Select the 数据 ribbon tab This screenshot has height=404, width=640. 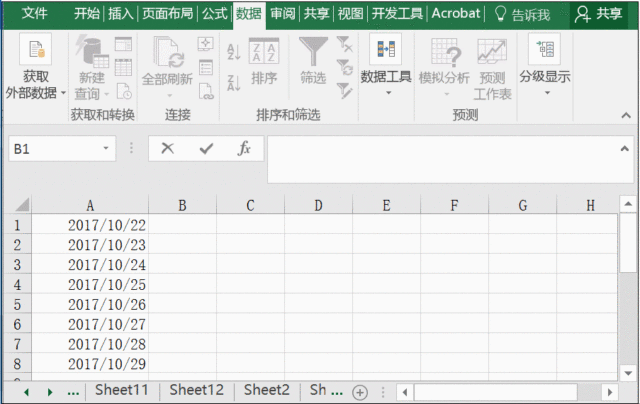coord(249,15)
